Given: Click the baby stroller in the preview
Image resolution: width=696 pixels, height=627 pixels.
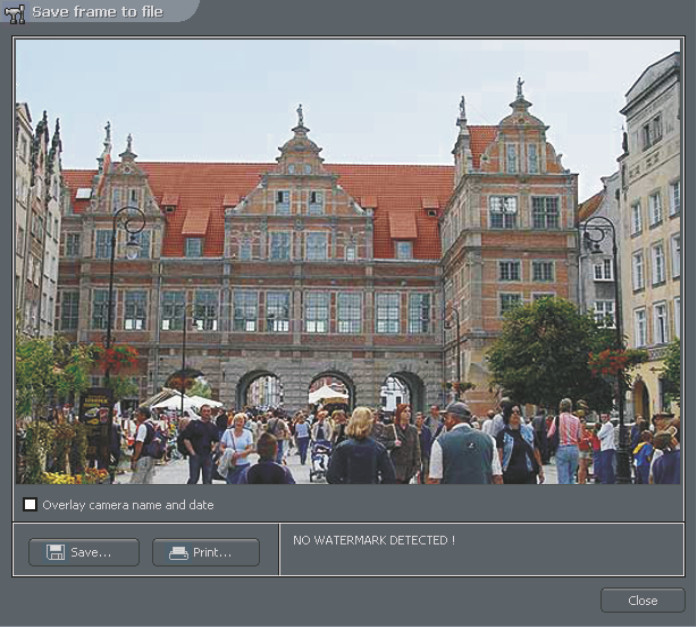Looking at the screenshot, I should tap(320, 459).
